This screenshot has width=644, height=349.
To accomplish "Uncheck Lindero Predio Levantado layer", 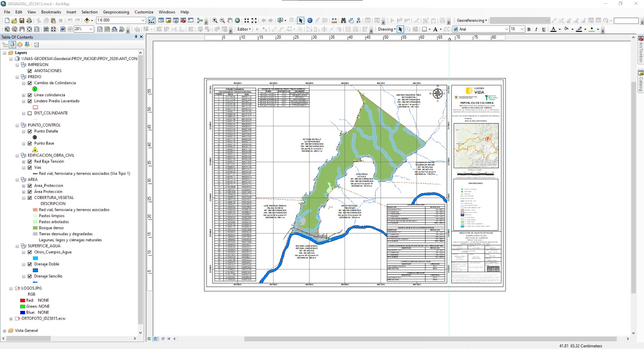I will [x=30, y=101].
